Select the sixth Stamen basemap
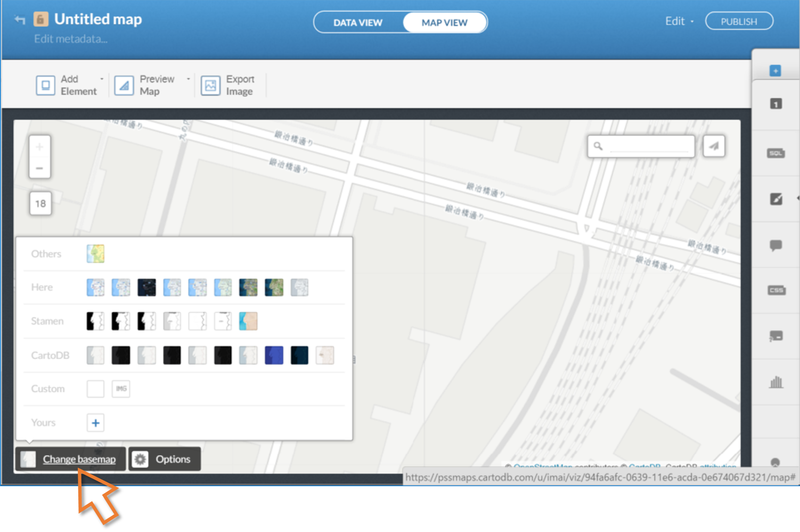The height and width of the screenshot is (532, 800). (223, 321)
